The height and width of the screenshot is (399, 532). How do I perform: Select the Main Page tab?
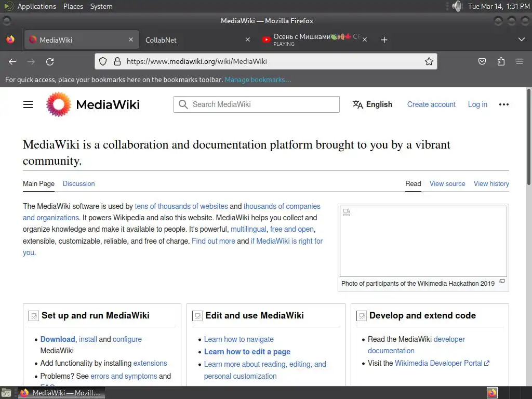click(x=38, y=183)
